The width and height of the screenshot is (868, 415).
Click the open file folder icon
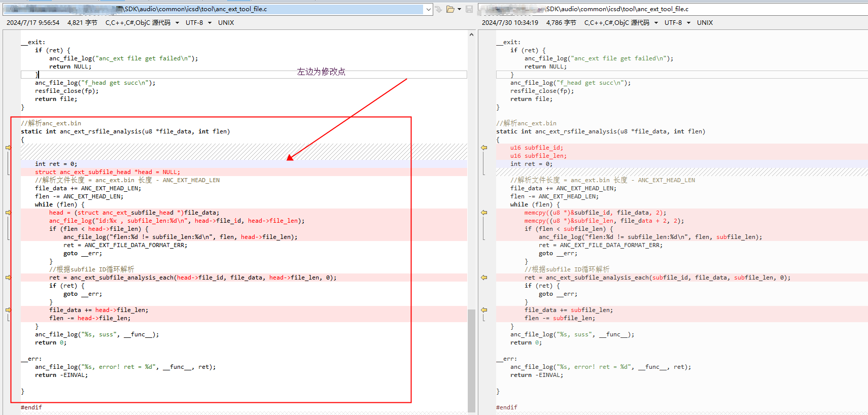click(x=450, y=9)
